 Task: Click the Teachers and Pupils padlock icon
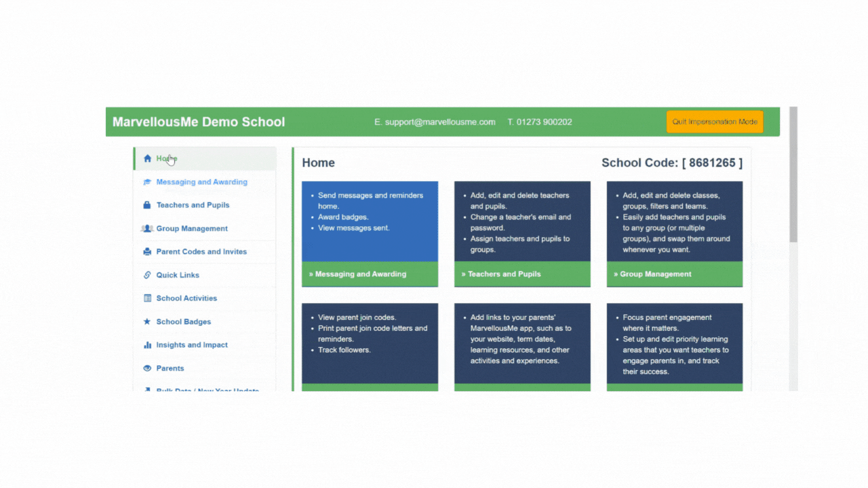(147, 205)
